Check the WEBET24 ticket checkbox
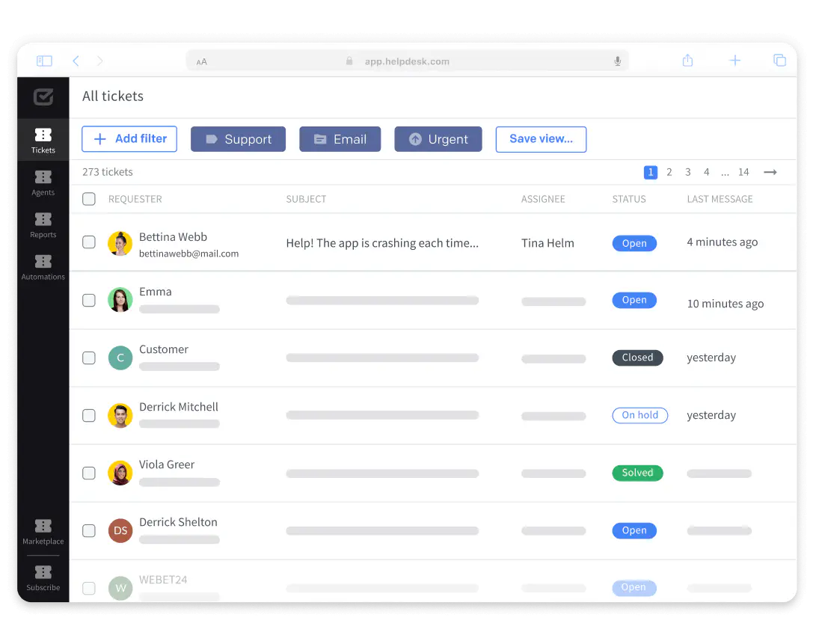The height and width of the screenshot is (644, 813). (x=89, y=588)
